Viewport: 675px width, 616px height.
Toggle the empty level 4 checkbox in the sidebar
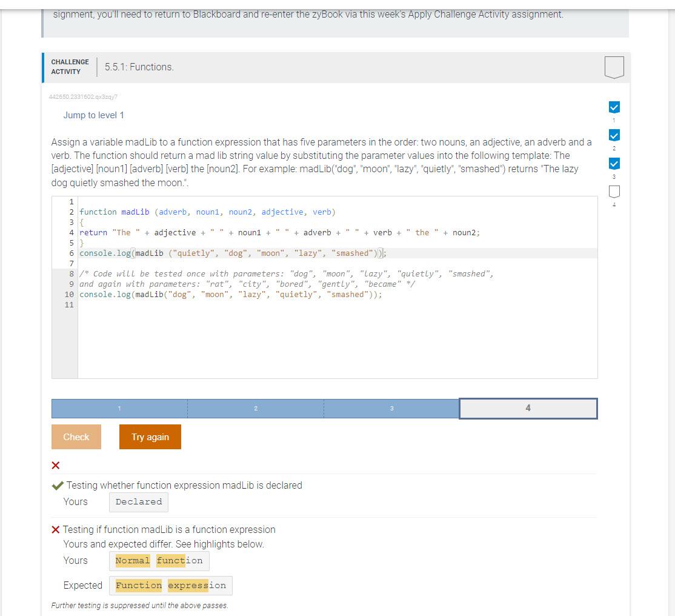click(614, 192)
